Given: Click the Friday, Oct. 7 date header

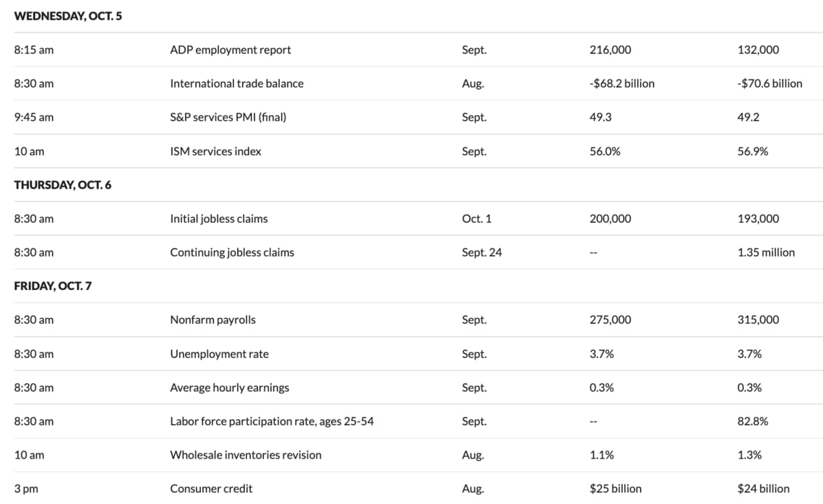Looking at the screenshot, I should tap(53, 286).
